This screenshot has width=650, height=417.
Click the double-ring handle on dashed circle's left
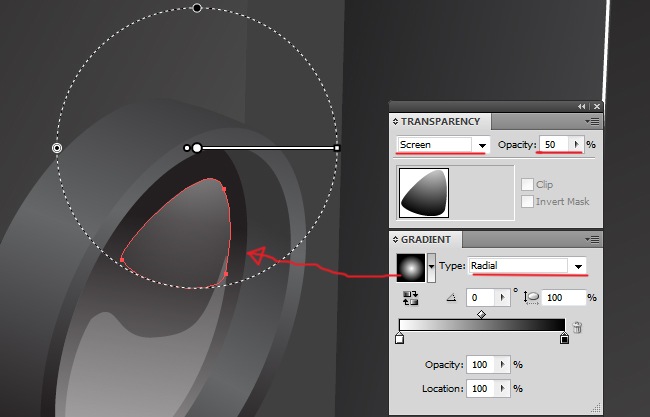click(x=57, y=148)
